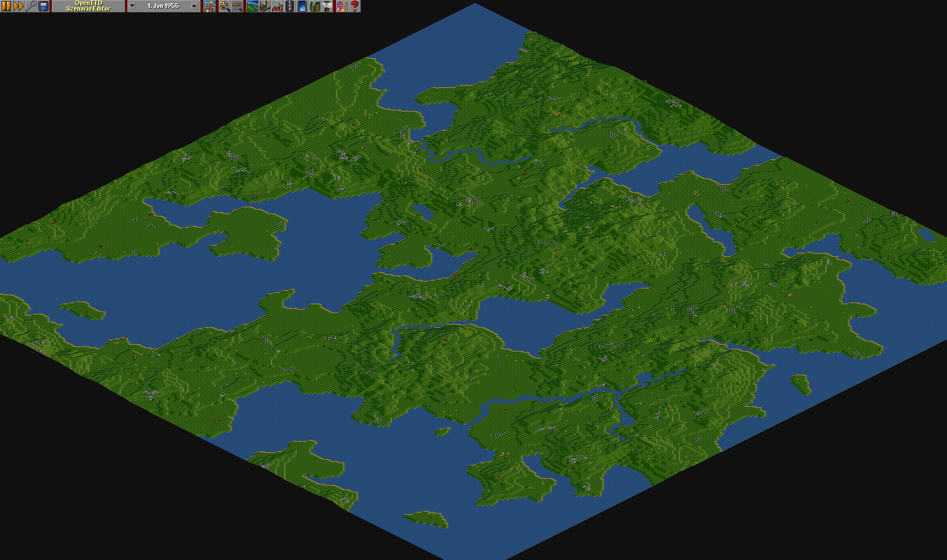Open the town generation tool
Screen dimensions: 947x560
tap(264, 6)
